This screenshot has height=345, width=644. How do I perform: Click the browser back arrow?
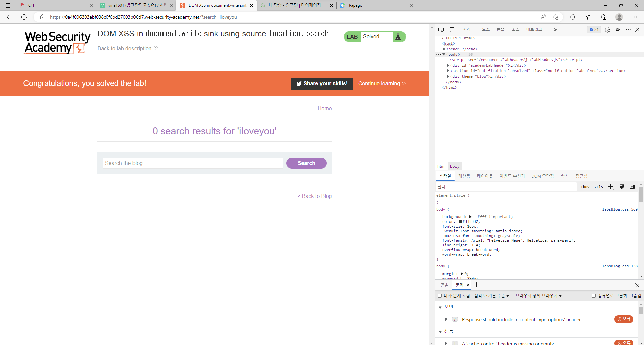point(9,17)
